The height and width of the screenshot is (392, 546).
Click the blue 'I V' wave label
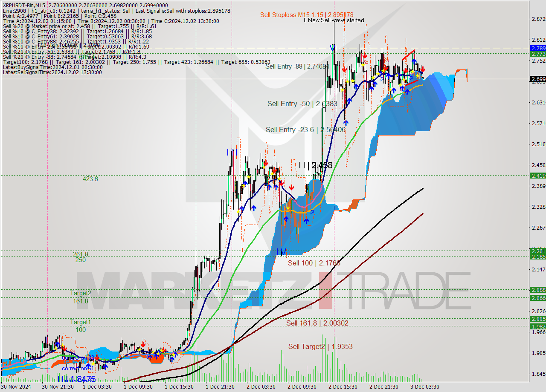[x=281, y=252]
